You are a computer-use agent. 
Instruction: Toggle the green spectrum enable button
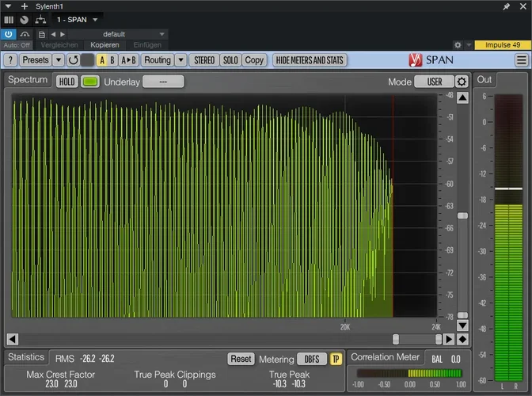coord(90,82)
